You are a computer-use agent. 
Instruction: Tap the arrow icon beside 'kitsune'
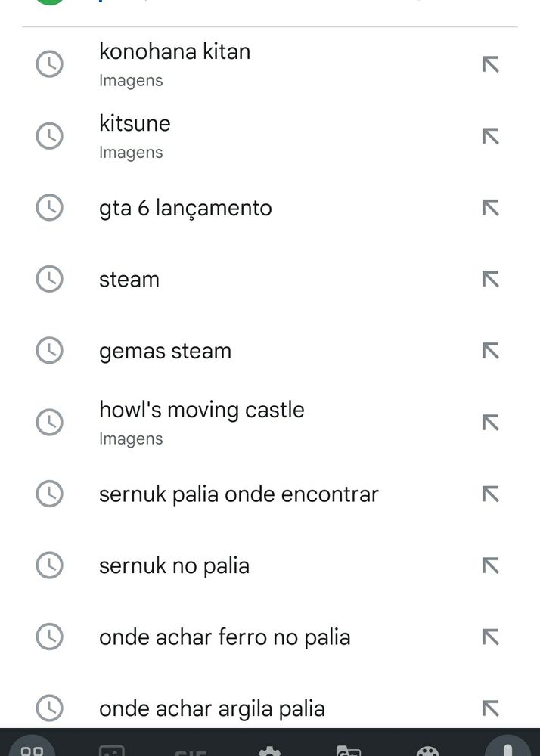pyautogui.click(x=490, y=136)
